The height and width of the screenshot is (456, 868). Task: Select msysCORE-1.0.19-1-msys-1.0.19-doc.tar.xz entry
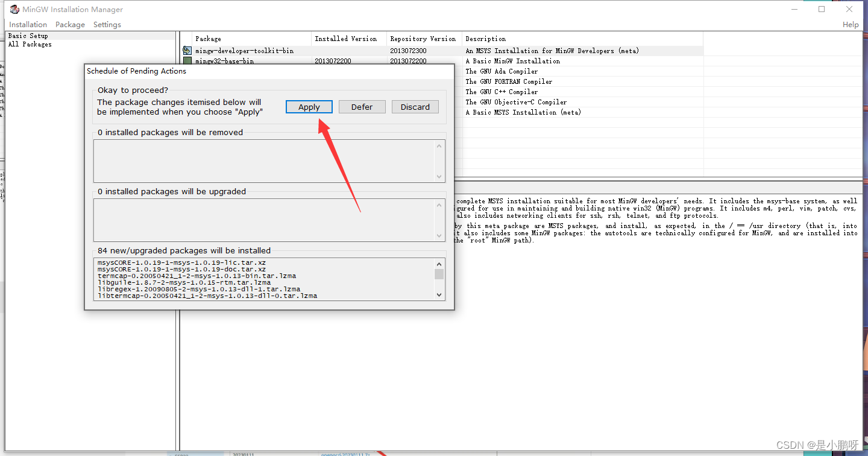pyautogui.click(x=181, y=269)
